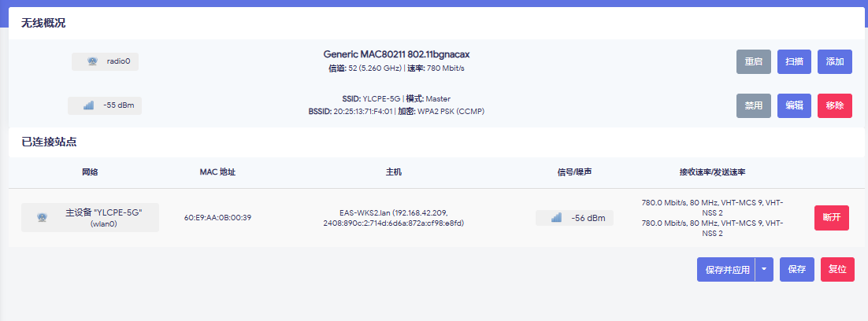868x321 pixels.
Task: Remove the YLCPE-5G wireless network
Action: pyautogui.click(x=835, y=105)
